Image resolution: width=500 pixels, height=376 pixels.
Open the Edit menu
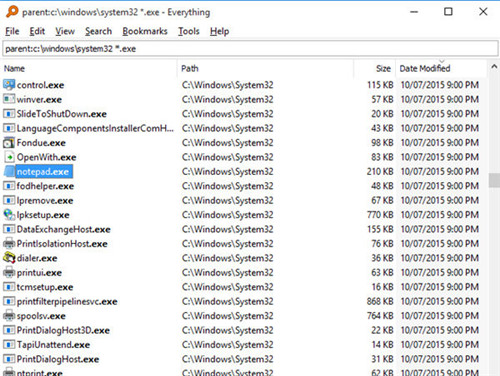[37, 31]
